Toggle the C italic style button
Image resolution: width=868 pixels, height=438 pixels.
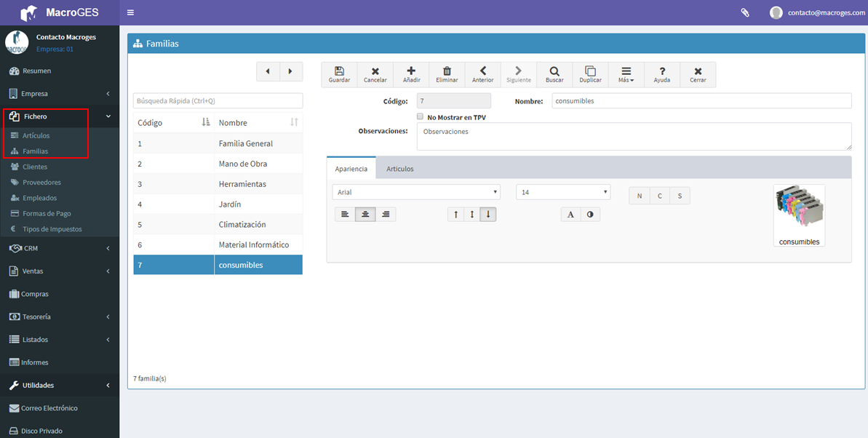click(x=659, y=196)
